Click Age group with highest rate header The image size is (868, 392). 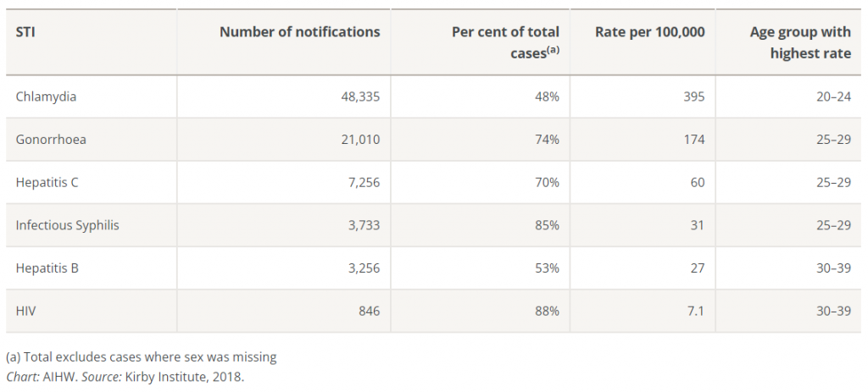(x=800, y=42)
